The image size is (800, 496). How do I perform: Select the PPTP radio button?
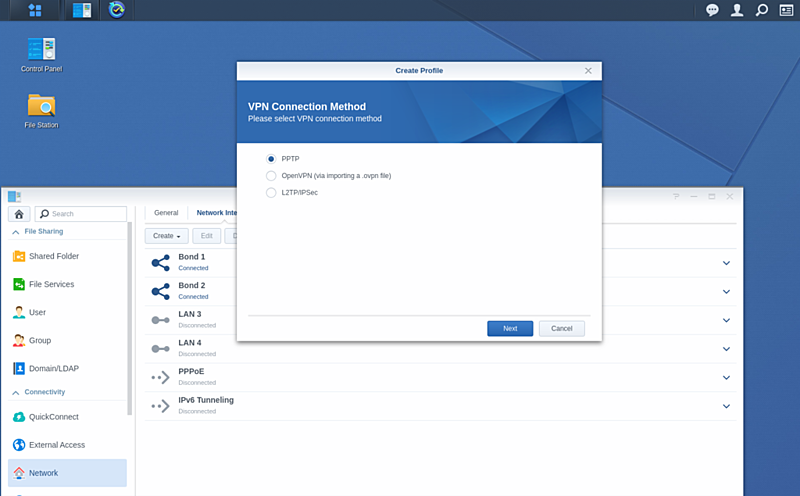pyautogui.click(x=271, y=159)
